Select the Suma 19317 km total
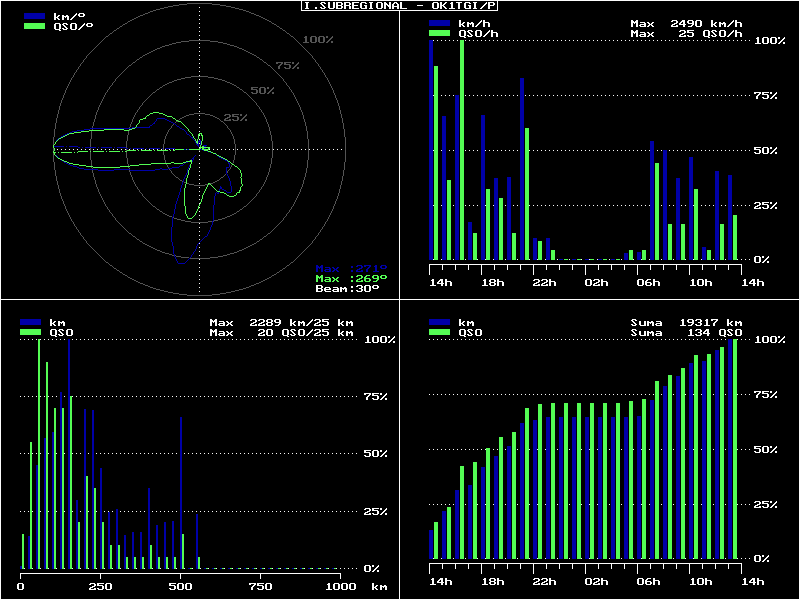Viewport: 800px width, 600px height. [686, 323]
